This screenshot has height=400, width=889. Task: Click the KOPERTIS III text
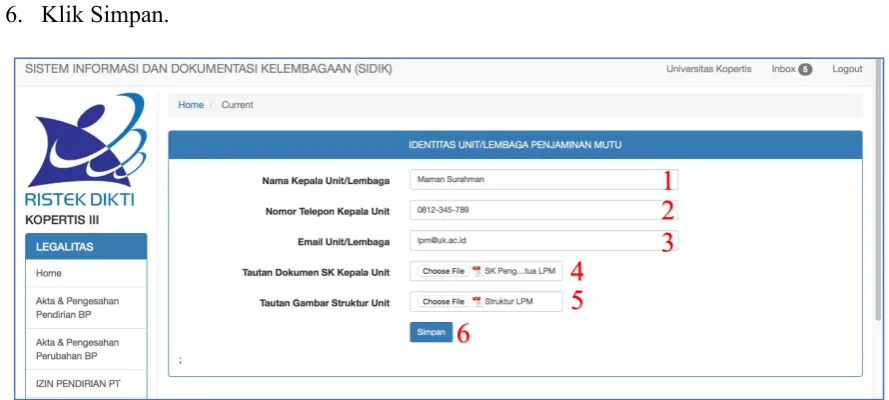click(62, 220)
